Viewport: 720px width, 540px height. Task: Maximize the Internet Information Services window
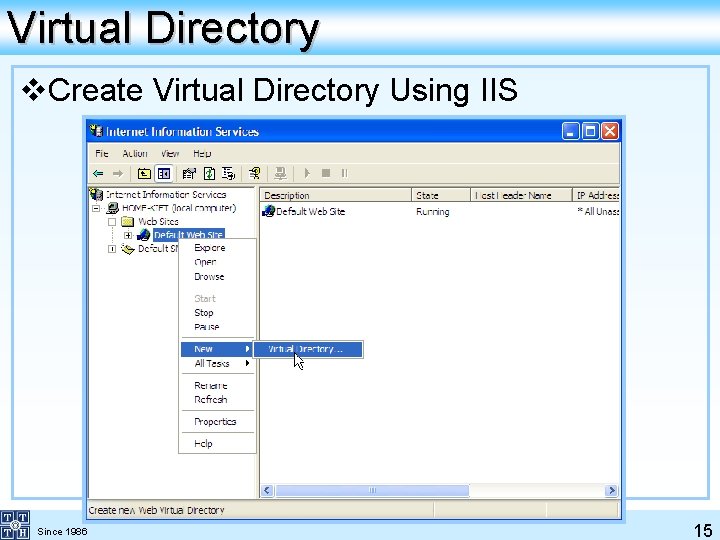point(591,131)
